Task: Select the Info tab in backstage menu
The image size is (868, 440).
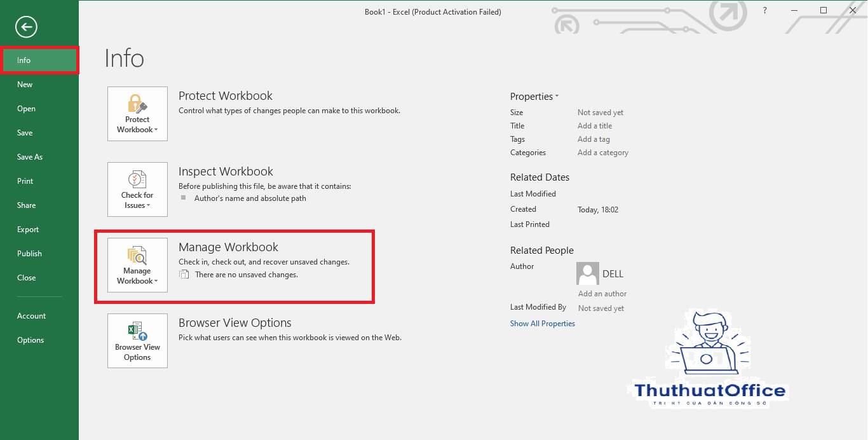Action: (39, 60)
